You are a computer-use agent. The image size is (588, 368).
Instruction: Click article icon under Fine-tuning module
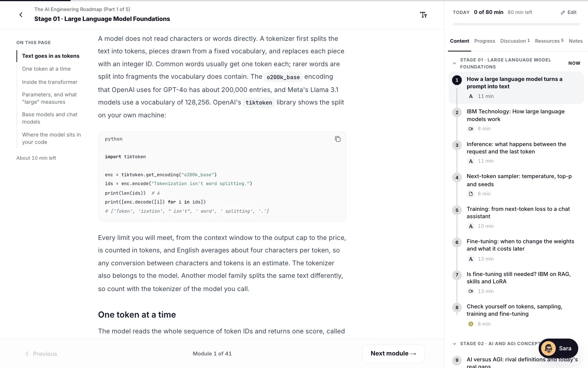(x=471, y=259)
